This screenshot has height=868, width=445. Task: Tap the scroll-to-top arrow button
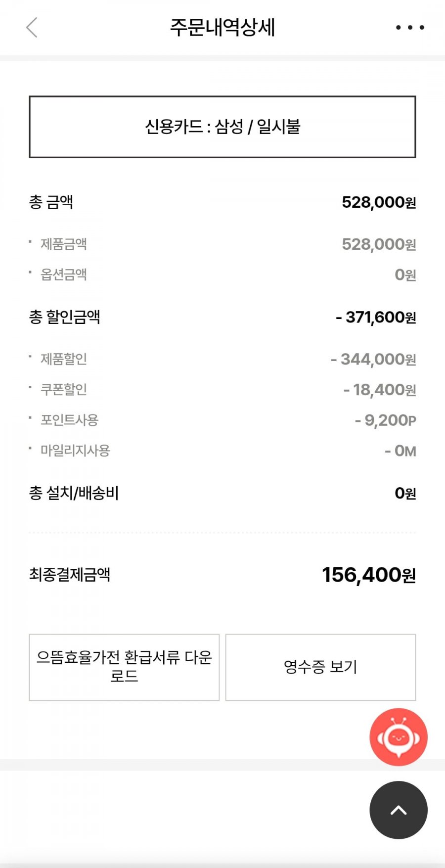pyautogui.click(x=398, y=810)
